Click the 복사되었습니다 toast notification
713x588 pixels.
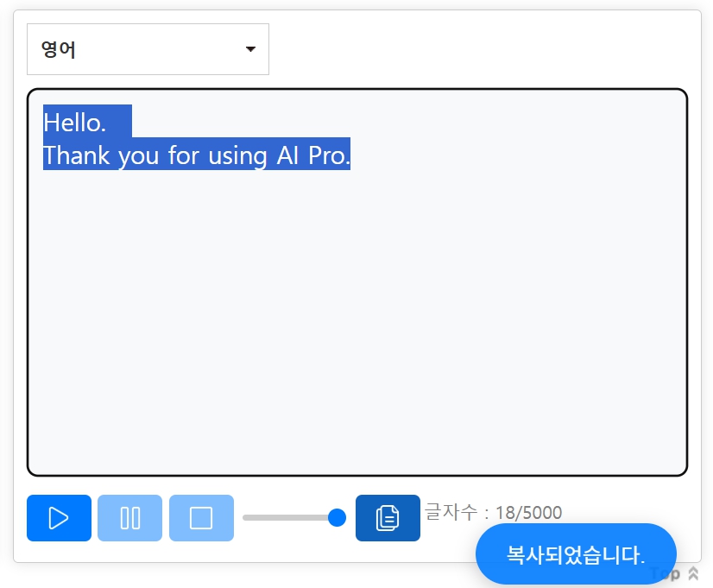click(576, 554)
